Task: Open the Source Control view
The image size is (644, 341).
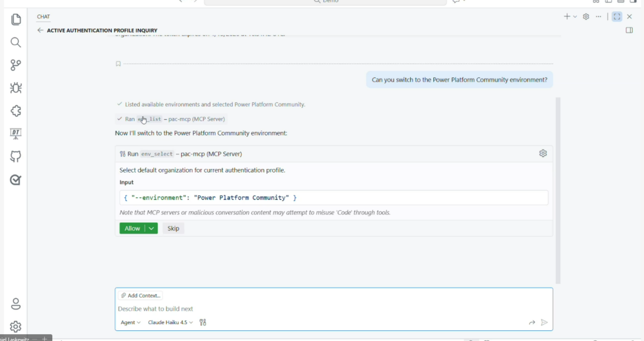Action: [16, 65]
